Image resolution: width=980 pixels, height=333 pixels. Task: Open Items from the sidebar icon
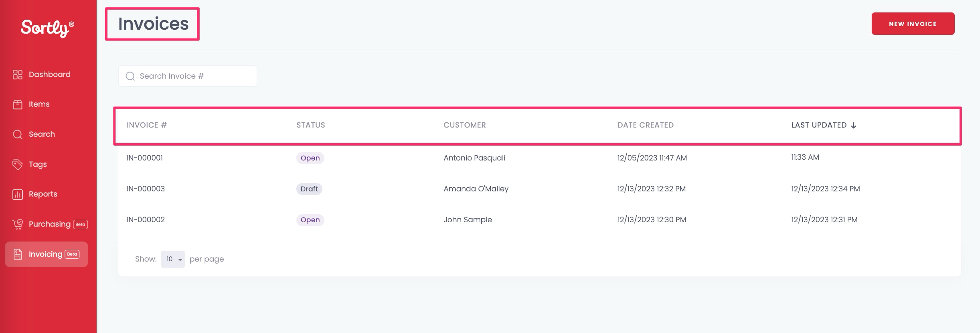coord(18,104)
